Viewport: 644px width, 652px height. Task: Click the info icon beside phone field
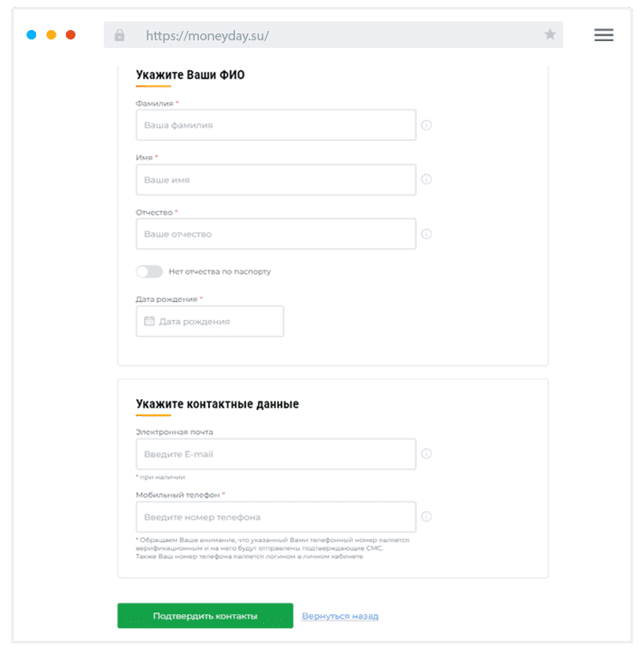pos(426,517)
